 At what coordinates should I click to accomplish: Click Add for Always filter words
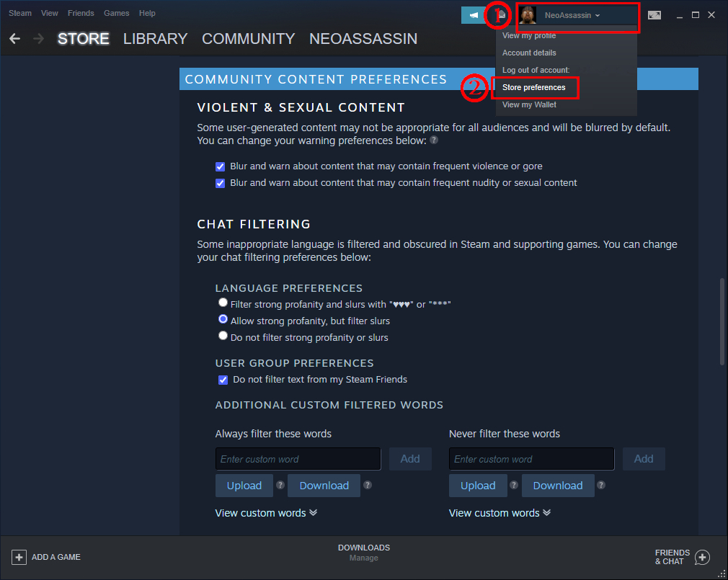coord(410,459)
